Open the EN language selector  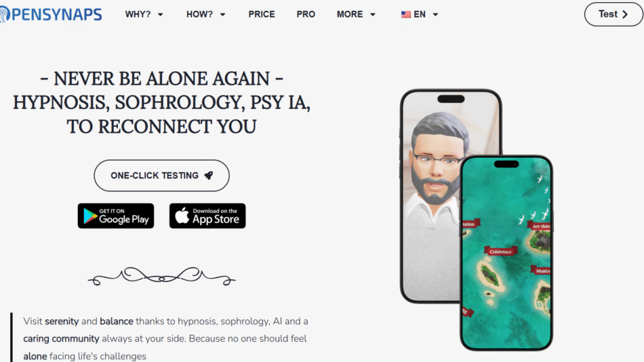pos(420,14)
